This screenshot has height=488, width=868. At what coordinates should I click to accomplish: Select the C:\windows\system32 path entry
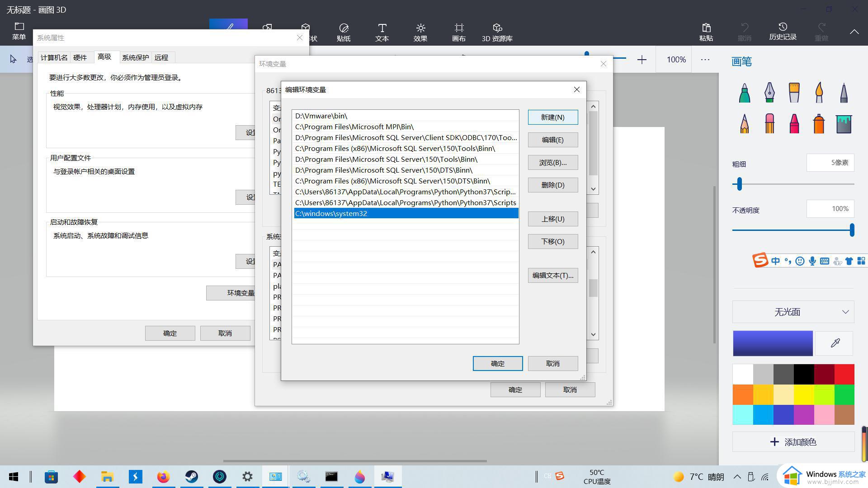tap(406, 213)
